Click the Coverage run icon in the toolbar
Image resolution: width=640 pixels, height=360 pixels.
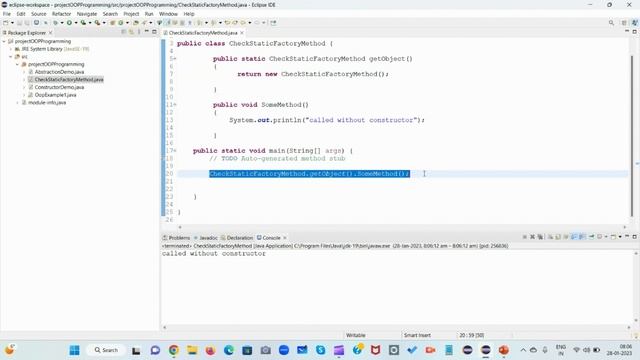83,23
